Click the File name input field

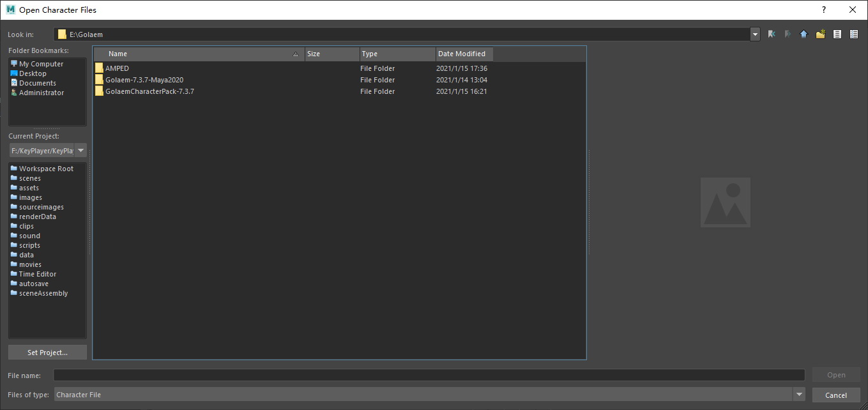pos(429,375)
